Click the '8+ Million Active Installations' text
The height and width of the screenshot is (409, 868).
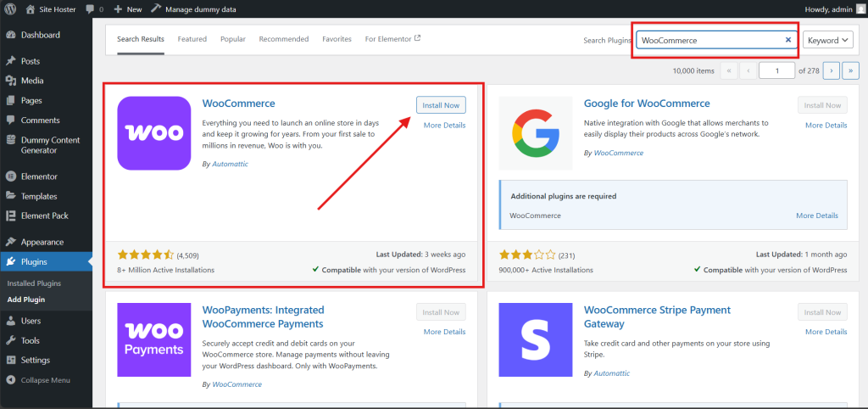pos(166,270)
